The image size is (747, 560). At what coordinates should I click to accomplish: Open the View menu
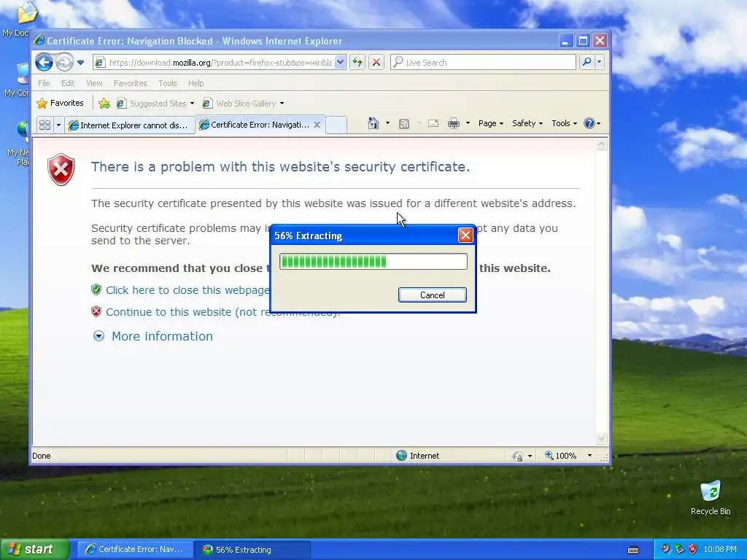[x=94, y=83]
